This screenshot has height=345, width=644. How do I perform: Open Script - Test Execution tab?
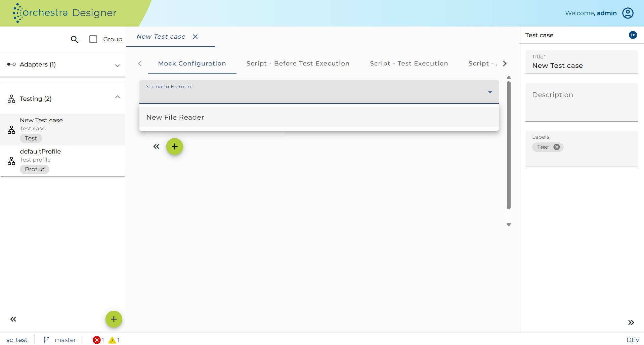(x=409, y=63)
